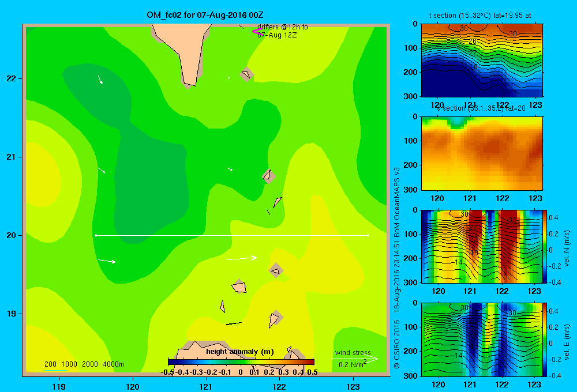Click longitude tick label 119 on main map

(59, 386)
